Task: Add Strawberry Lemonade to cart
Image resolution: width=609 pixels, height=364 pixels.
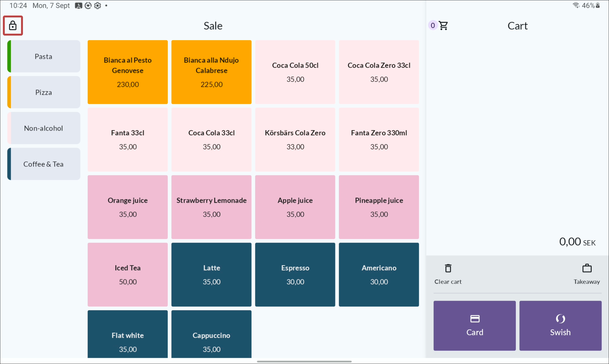Action: click(211, 207)
